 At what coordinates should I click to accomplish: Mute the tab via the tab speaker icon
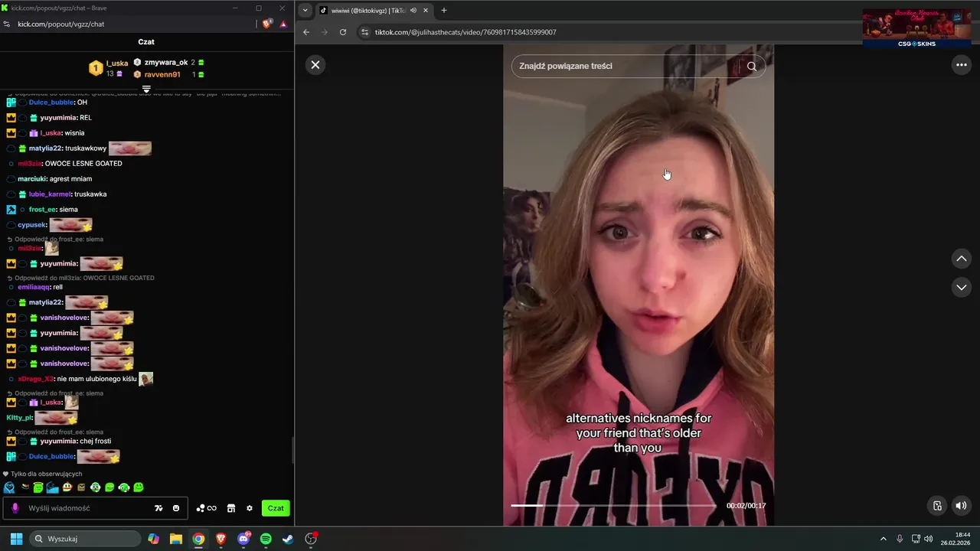pos(413,10)
